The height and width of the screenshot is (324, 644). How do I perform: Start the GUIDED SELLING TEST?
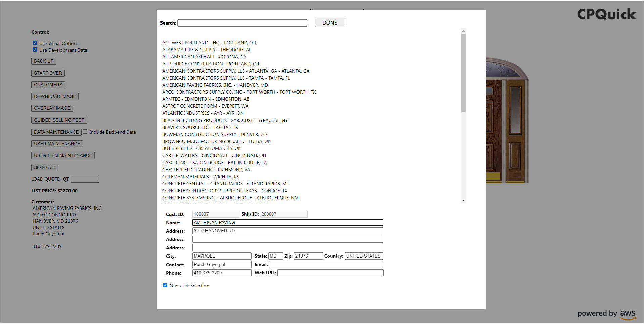coord(59,120)
